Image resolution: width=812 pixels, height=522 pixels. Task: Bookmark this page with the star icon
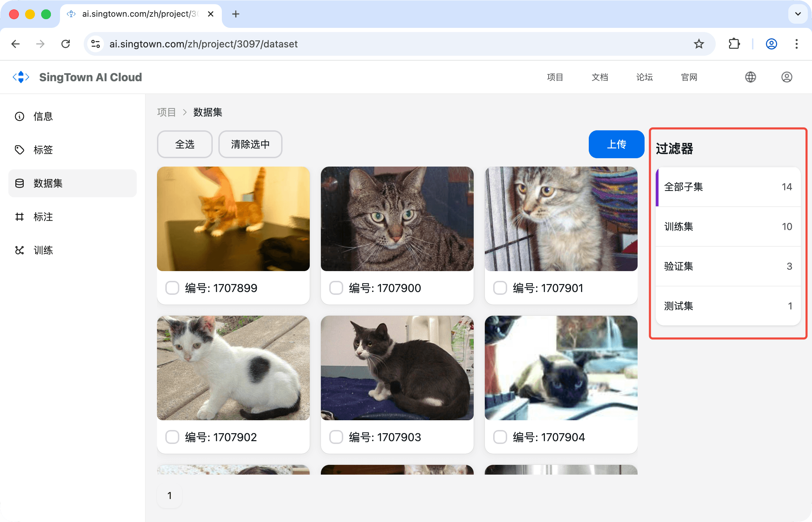coord(699,44)
